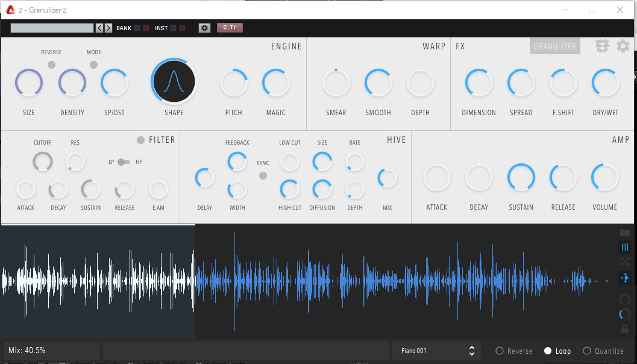Open the box-shaped preset library icon
Image resolution: width=637 pixels, height=364 pixels.
tap(602, 46)
